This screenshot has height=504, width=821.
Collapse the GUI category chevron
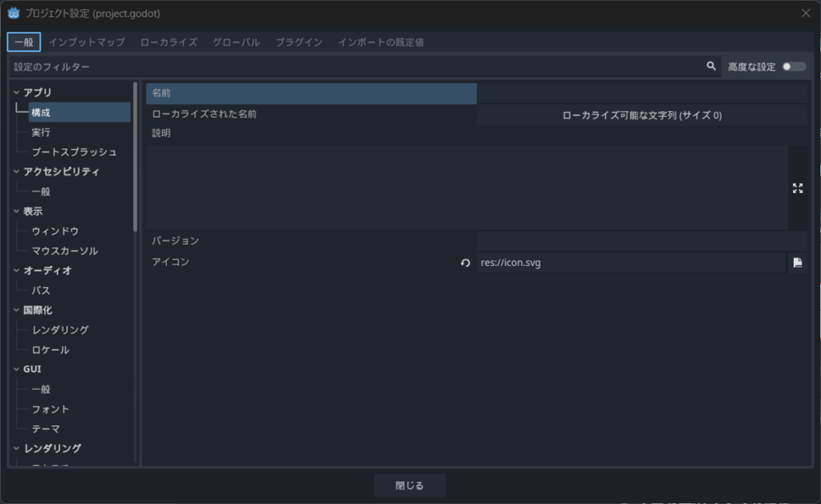(x=17, y=369)
